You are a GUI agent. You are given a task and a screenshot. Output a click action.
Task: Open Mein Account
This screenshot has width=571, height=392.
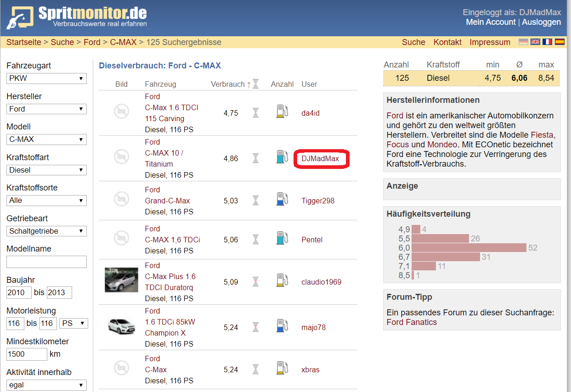tap(491, 22)
